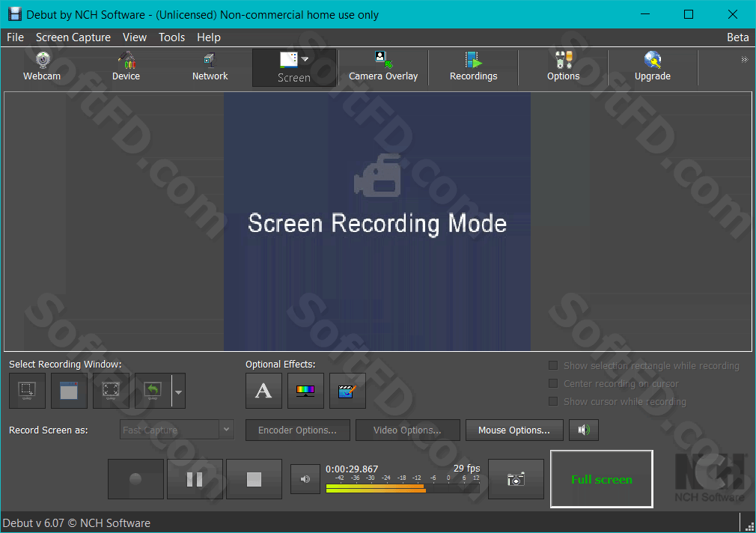Choose the select-window recording tool
Viewport: 756px width, 533px height.
point(69,391)
